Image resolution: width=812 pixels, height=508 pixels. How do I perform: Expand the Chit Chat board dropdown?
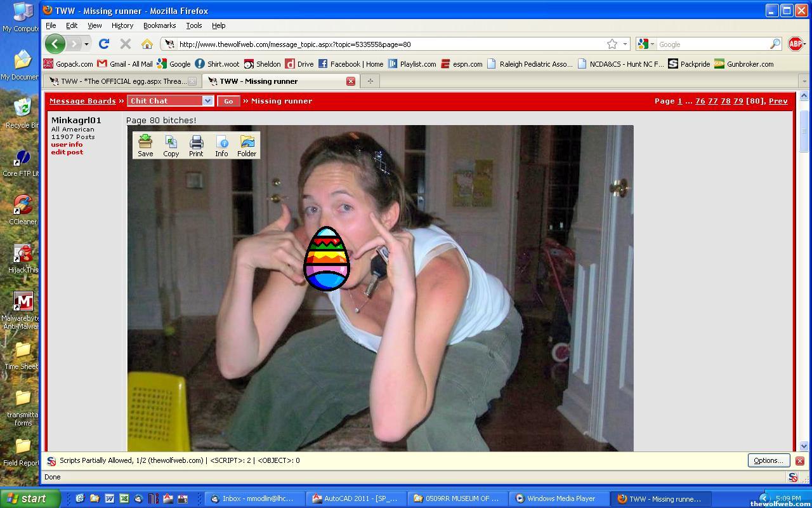point(207,101)
